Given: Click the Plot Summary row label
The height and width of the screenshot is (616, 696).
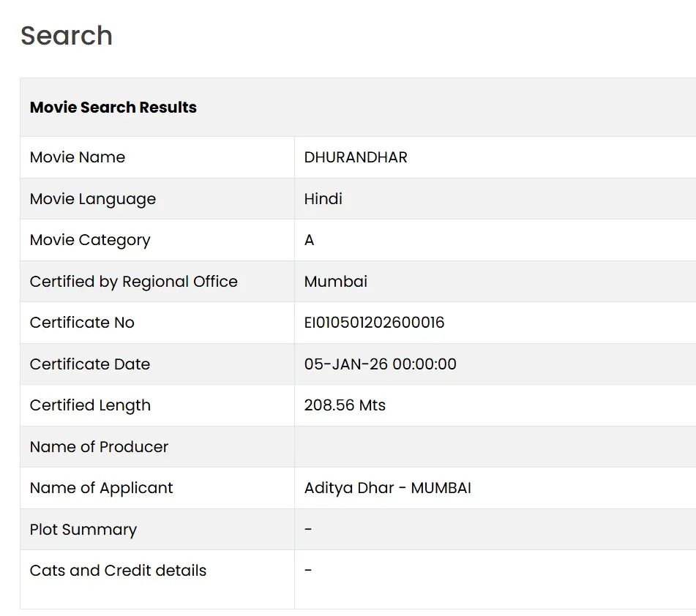Looking at the screenshot, I should tap(83, 530).
